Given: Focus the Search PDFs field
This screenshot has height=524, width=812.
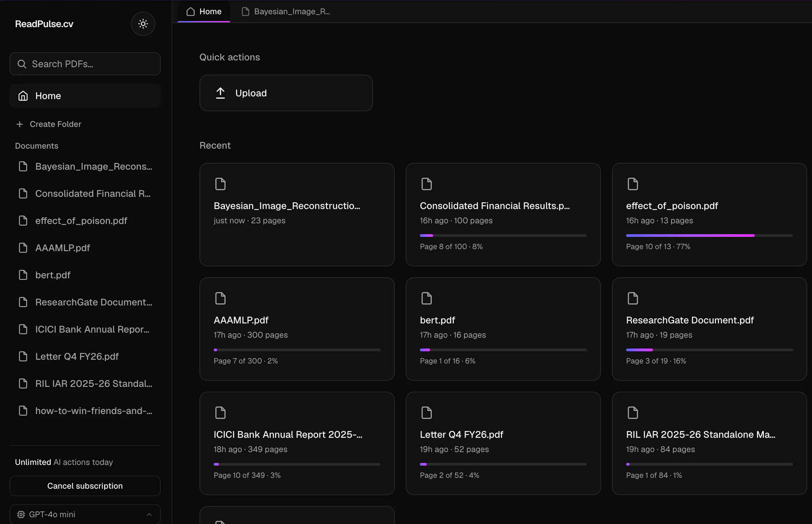Looking at the screenshot, I should 85,64.
